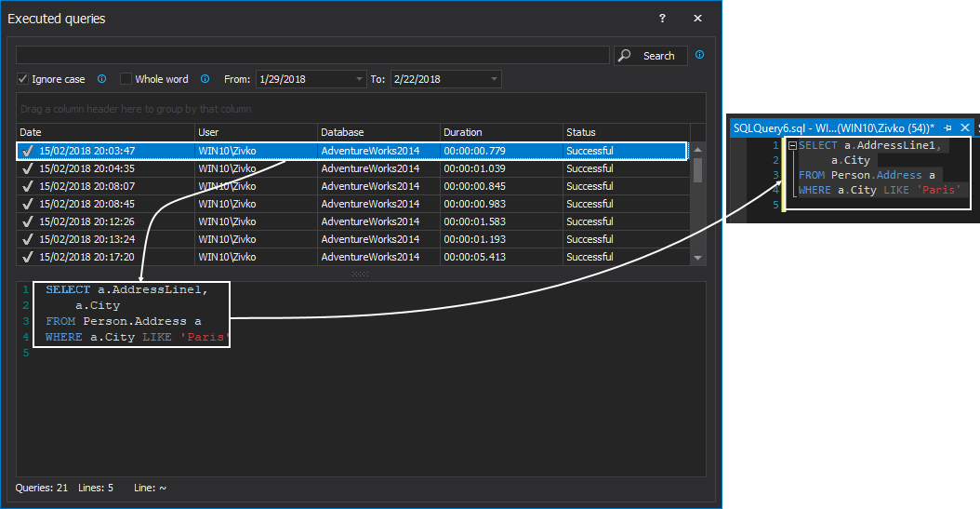Click the info icon next to Search
This screenshot has width=980, height=509.
tap(699, 55)
